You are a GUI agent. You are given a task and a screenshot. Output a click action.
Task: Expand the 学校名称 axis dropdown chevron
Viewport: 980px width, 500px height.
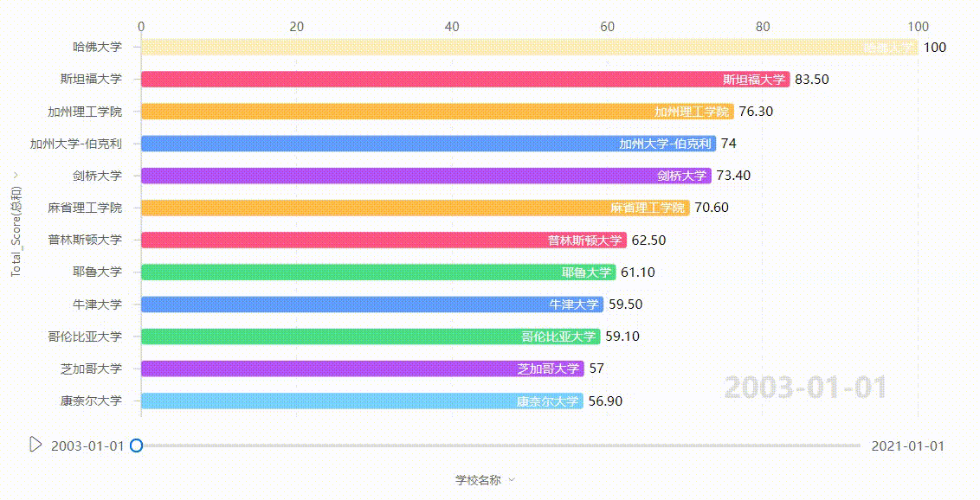512,480
